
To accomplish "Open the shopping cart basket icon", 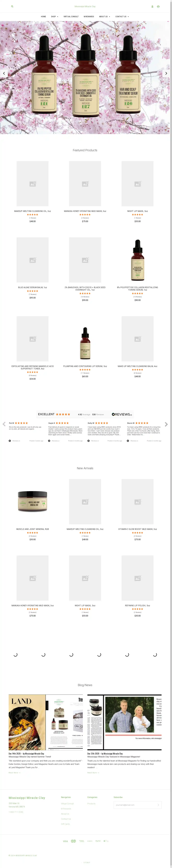I will (x=158, y=6).
